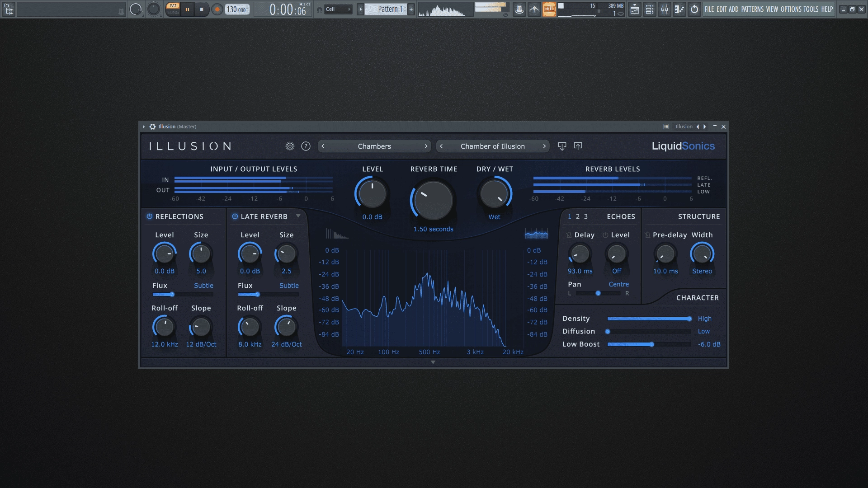Click the Pattern 1 name field
The height and width of the screenshot is (488, 868).
(x=386, y=9)
